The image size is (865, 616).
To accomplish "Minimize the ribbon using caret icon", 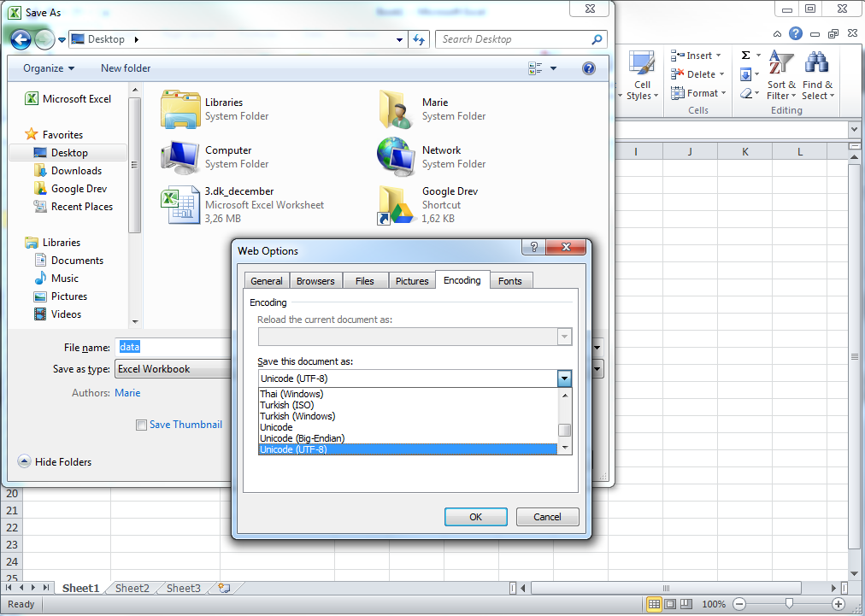I will pyautogui.click(x=777, y=33).
